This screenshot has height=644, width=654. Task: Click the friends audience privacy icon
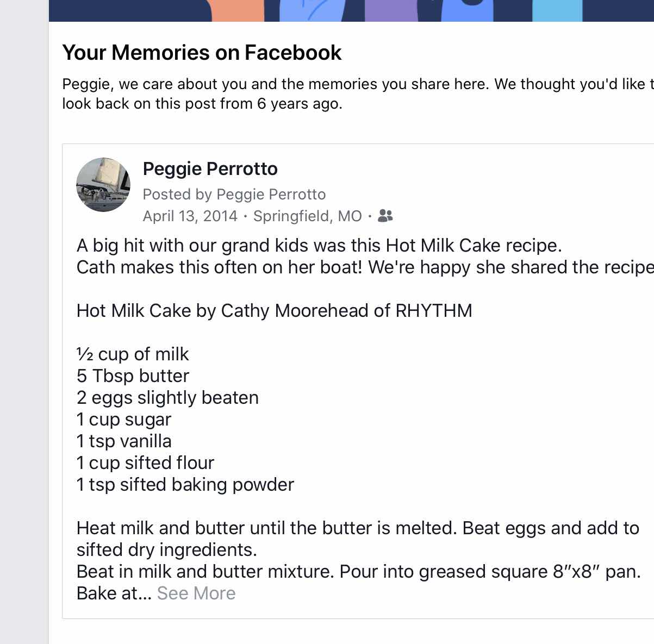pos(385,216)
